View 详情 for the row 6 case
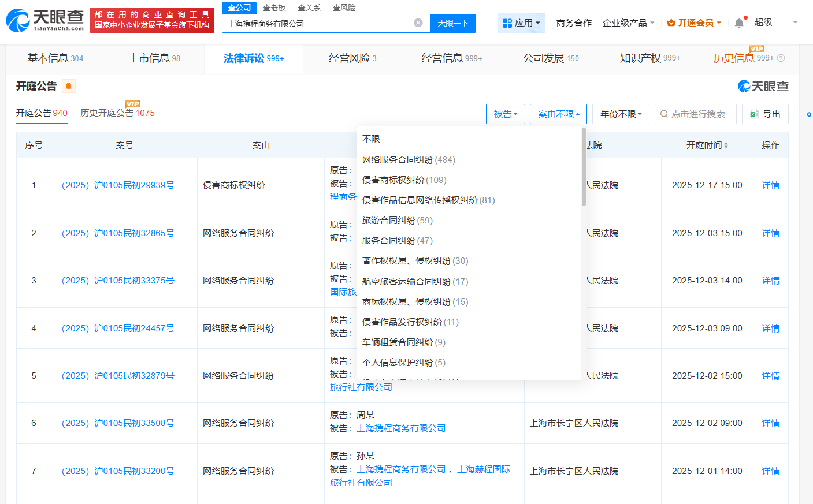This screenshot has height=504, width=813. coord(770,423)
